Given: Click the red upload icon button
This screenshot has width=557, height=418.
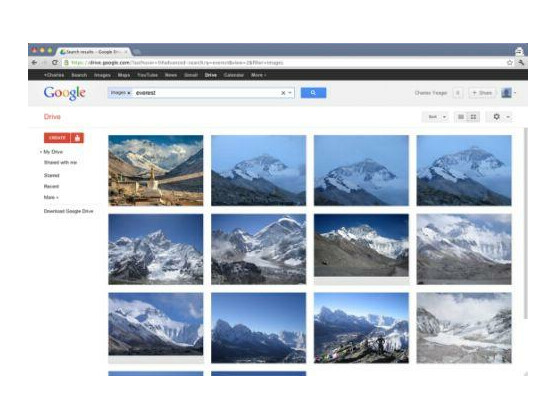Looking at the screenshot, I should [77, 138].
